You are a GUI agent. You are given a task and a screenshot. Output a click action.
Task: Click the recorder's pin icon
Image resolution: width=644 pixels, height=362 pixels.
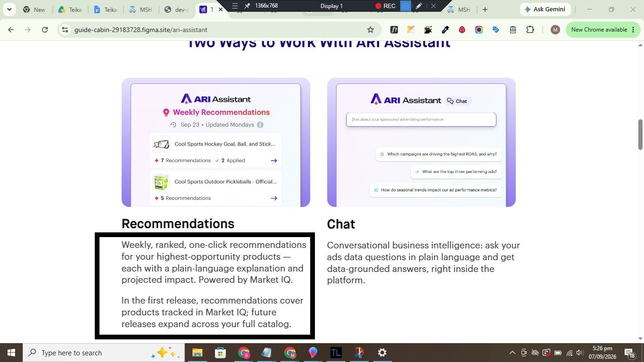point(247,6)
